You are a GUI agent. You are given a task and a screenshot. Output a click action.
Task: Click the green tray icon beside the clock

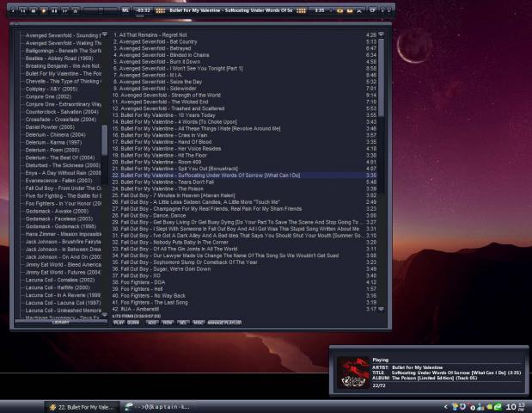click(498, 406)
